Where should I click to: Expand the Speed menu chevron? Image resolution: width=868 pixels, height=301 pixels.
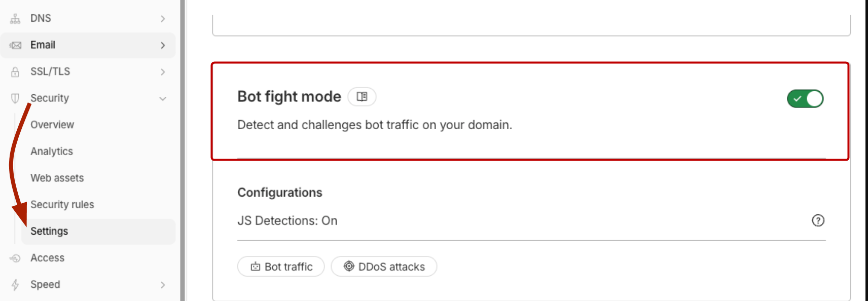click(163, 285)
